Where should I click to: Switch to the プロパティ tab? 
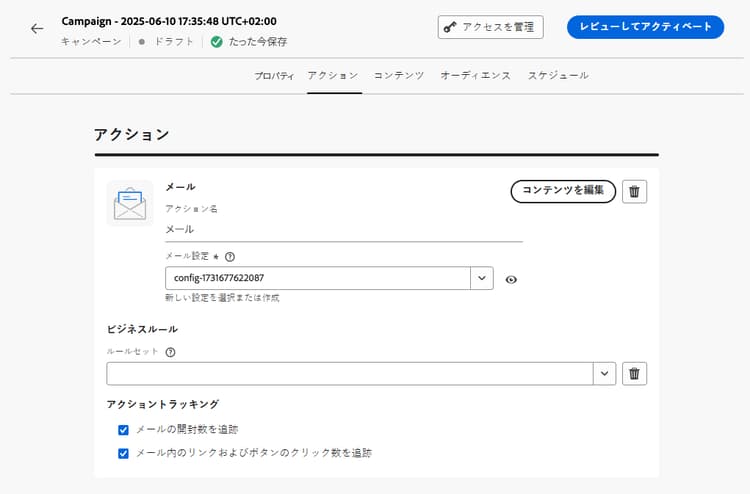(274, 76)
